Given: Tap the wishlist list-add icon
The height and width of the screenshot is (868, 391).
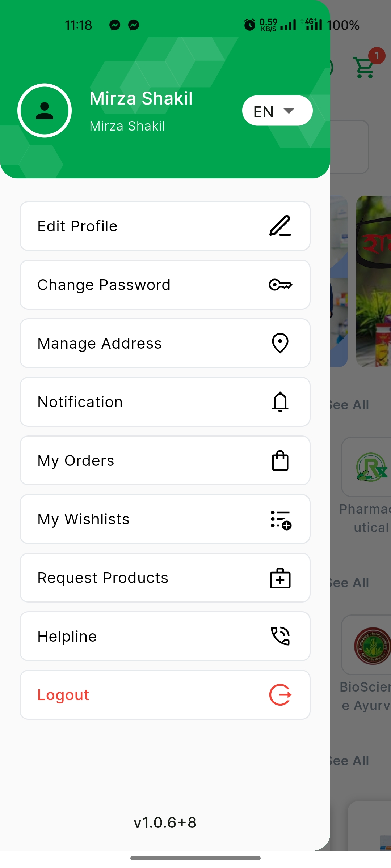Looking at the screenshot, I should [x=281, y=520].
